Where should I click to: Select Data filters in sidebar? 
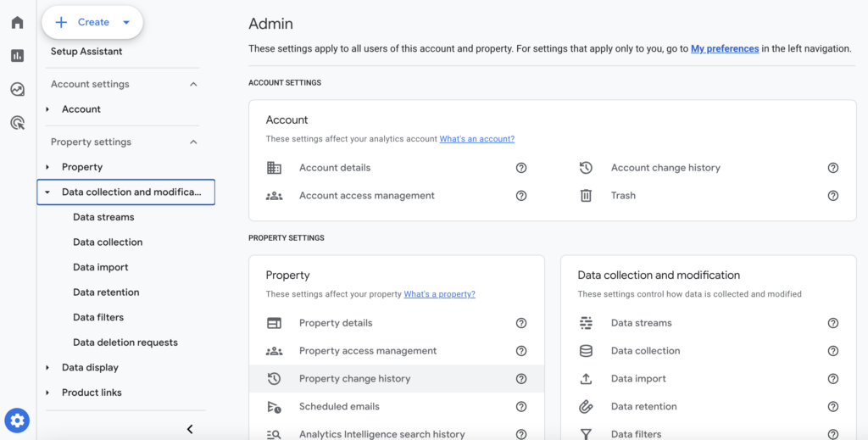[x=98, y=318]
